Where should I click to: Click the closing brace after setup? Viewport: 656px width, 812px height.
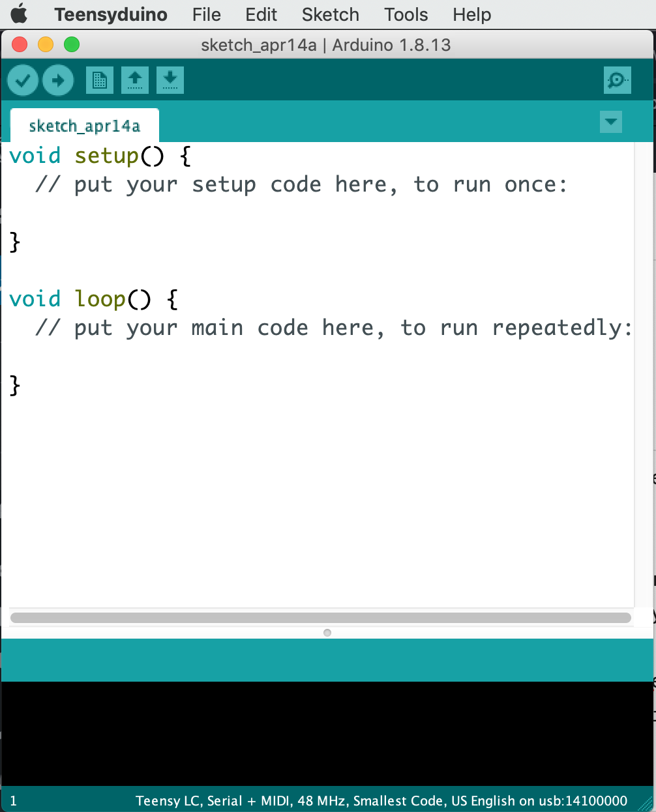[x=15, y=242]
